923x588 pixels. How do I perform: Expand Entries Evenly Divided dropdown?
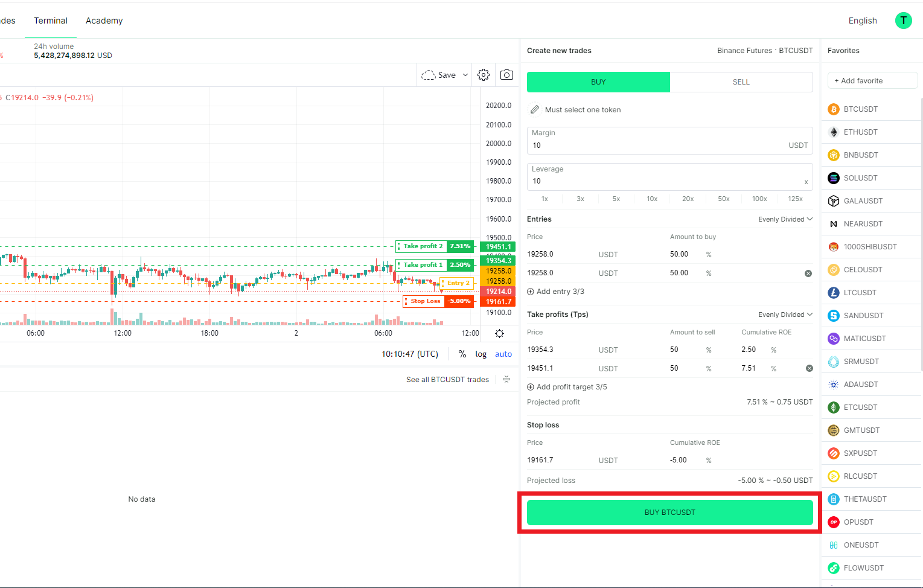(x=785, y=219)
